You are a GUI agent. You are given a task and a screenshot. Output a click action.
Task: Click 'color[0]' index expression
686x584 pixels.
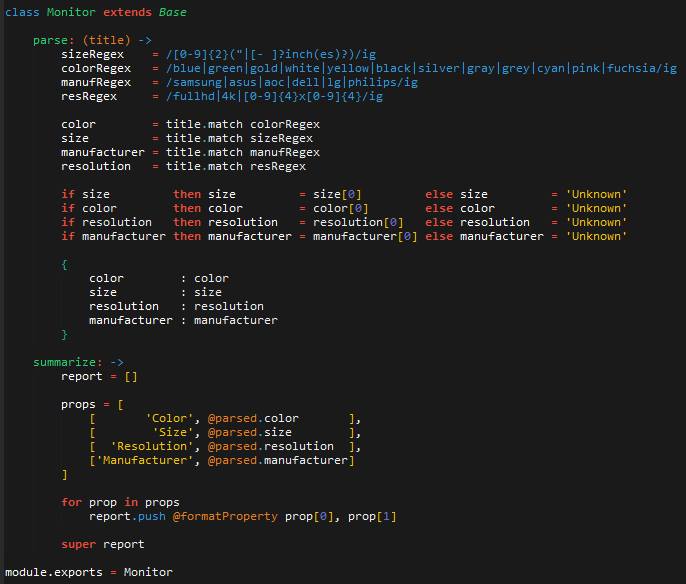(x=341, y=208)
